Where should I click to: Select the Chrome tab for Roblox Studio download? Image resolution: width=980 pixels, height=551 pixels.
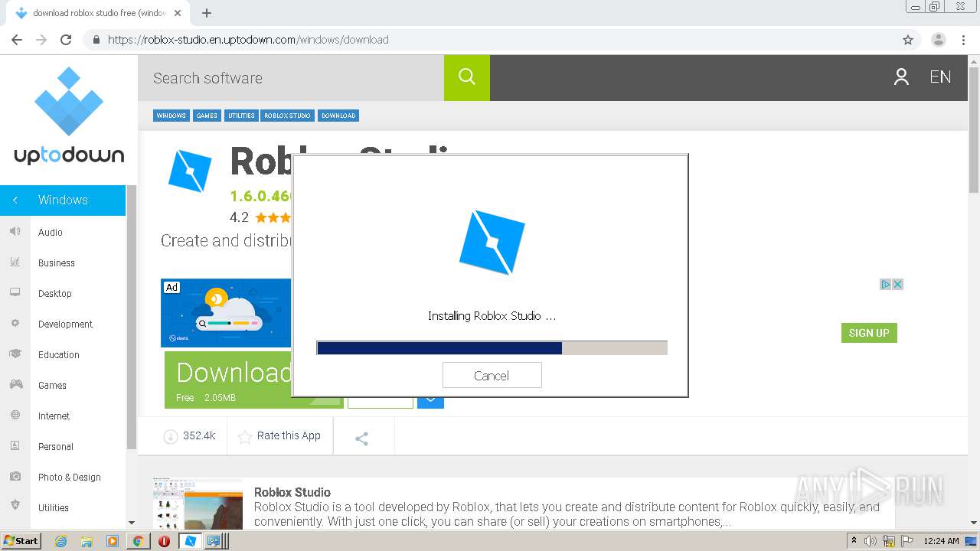coord(98,13)
